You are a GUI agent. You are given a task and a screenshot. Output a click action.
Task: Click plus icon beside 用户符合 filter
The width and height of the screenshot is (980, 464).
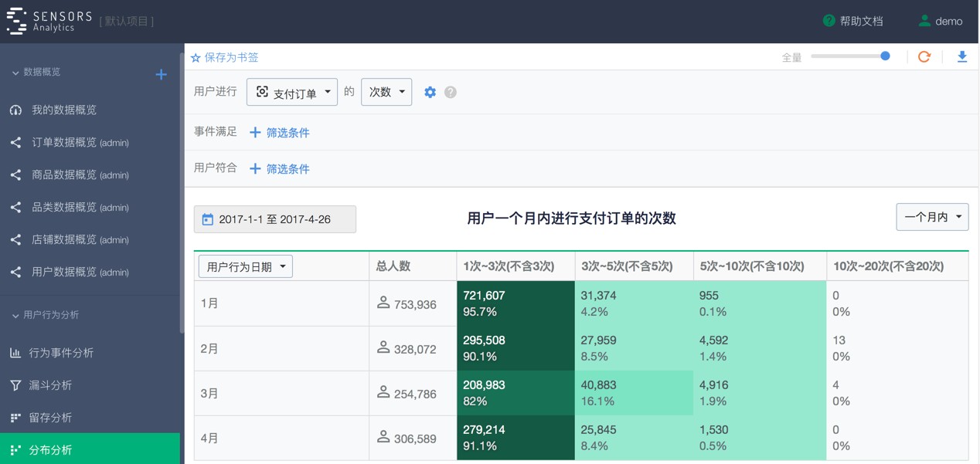point(255,168)
